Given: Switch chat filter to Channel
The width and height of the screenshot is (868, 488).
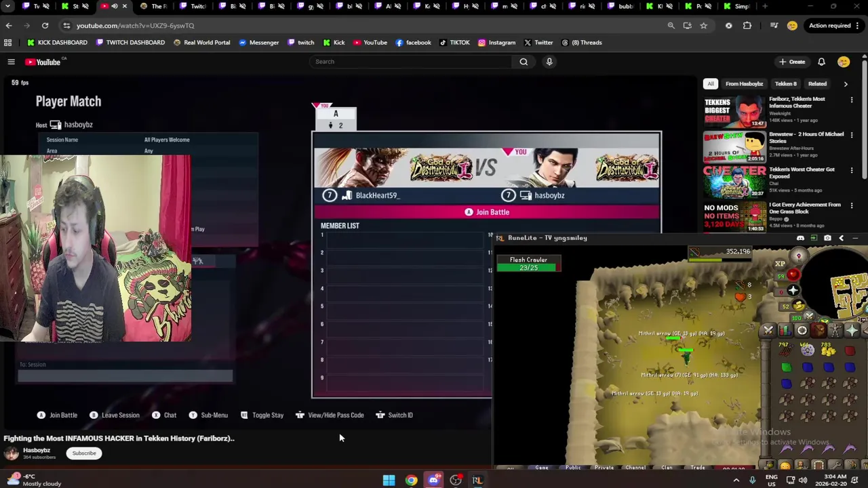Looking at the screenshot, I should (x=635, y=468).
